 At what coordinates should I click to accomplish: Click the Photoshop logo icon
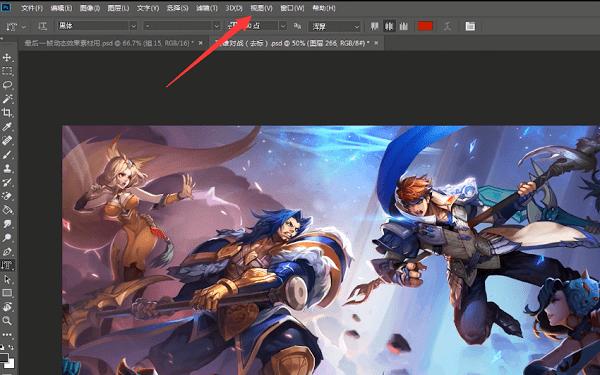(6, 7)
